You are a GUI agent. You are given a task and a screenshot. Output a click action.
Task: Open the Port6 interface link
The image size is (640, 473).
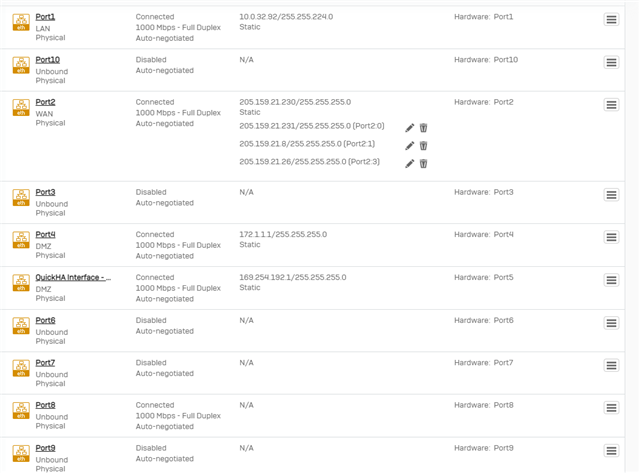45,320
